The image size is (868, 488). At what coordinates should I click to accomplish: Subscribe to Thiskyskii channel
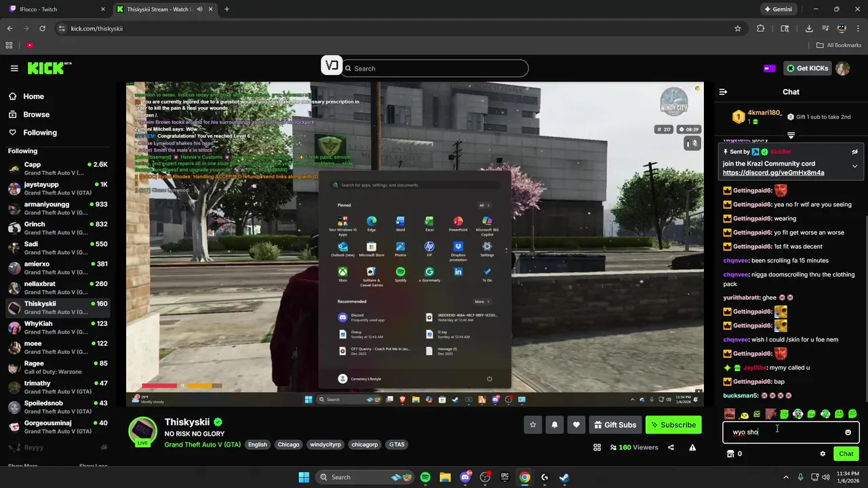click(x=673, y=425)
